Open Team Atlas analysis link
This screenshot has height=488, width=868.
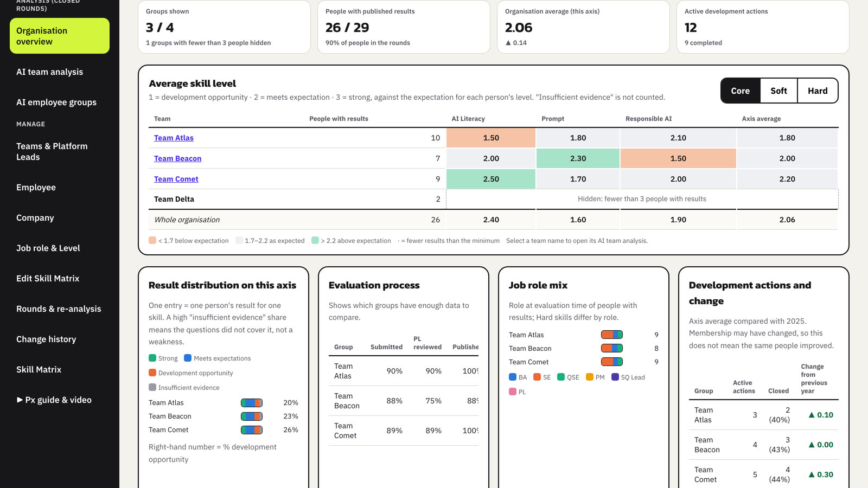(x=174, y=138)
